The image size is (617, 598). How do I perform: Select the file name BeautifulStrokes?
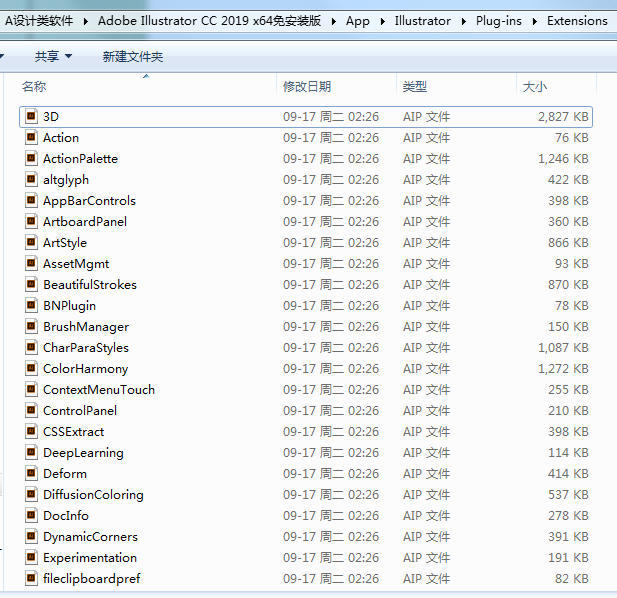[90, 284]
